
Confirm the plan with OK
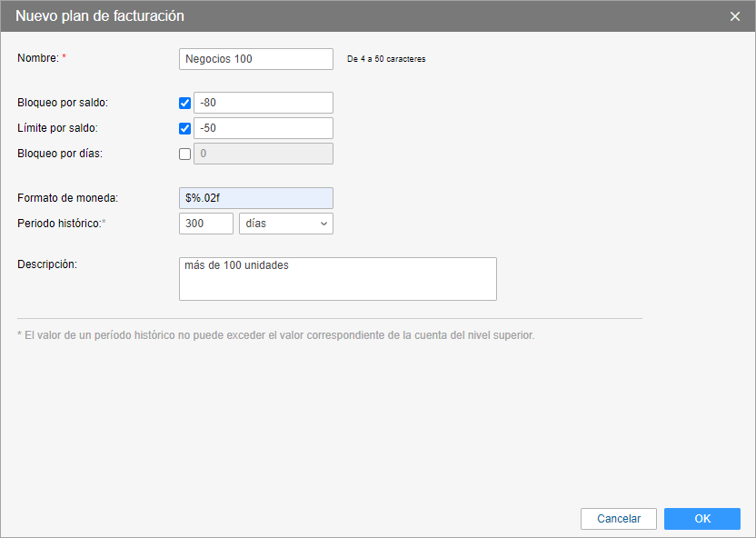click(x=702, y=519)
